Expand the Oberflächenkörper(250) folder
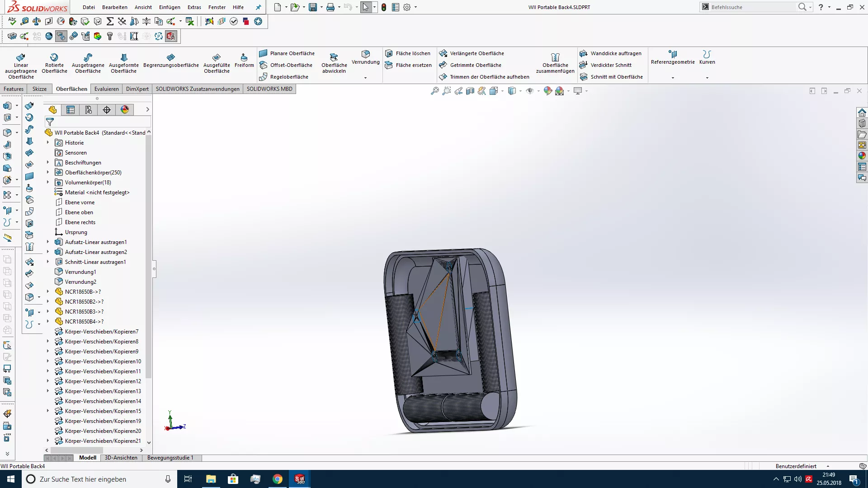 tap(48, 172)
